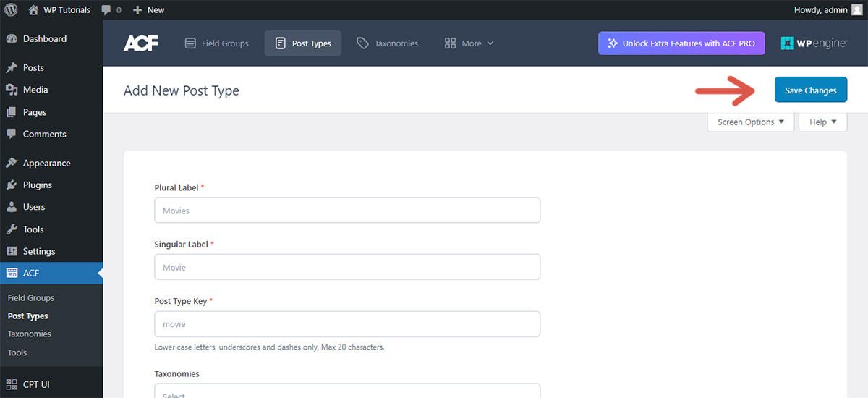The height and width of the screenshot is (398, 868).
Task: Click the ACF logo in header
Action: (141, 43)
